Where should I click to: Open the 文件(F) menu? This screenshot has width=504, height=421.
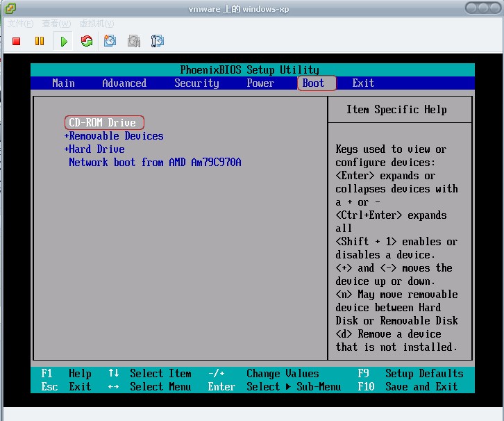click(21, 24)
